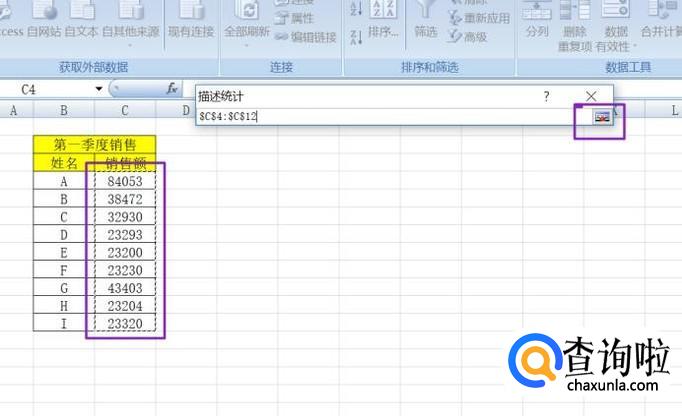Click 高级 (Advanced) filter option

tap(468, 37)
